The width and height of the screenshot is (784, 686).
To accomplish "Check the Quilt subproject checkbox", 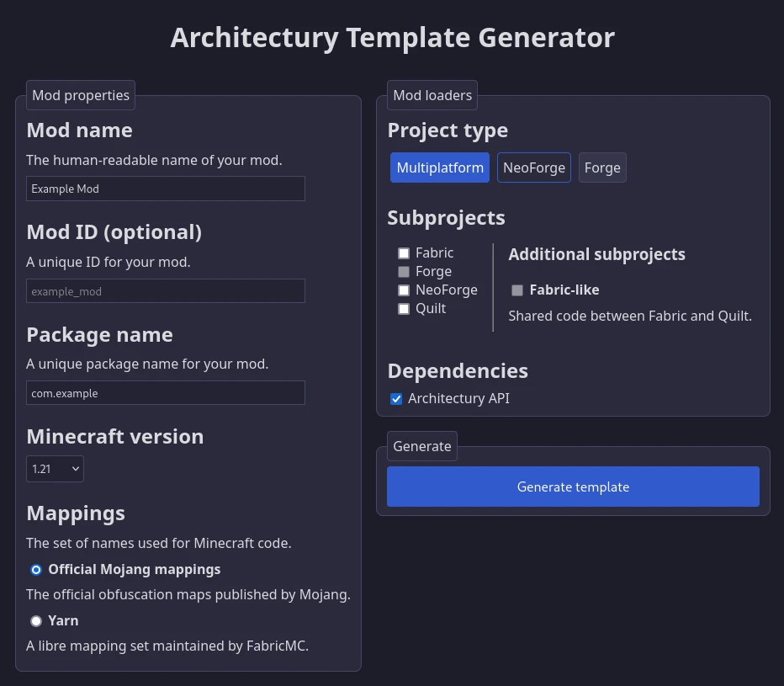I will point(404,309).
